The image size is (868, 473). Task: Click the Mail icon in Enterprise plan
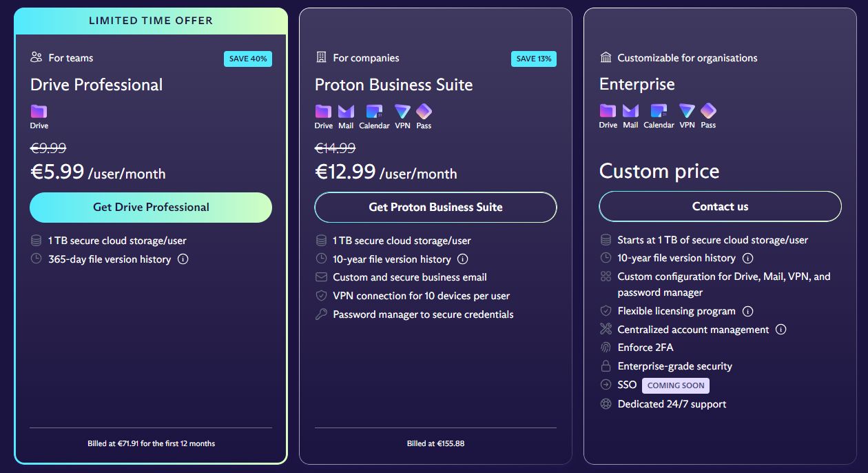pyautogui.click(x=630, y=111)
